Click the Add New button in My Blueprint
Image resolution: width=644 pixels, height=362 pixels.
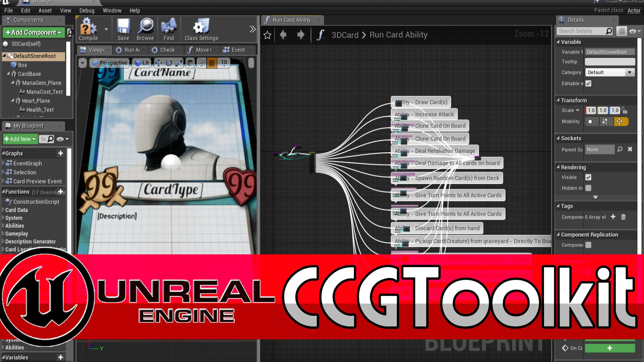pos(20,139)
